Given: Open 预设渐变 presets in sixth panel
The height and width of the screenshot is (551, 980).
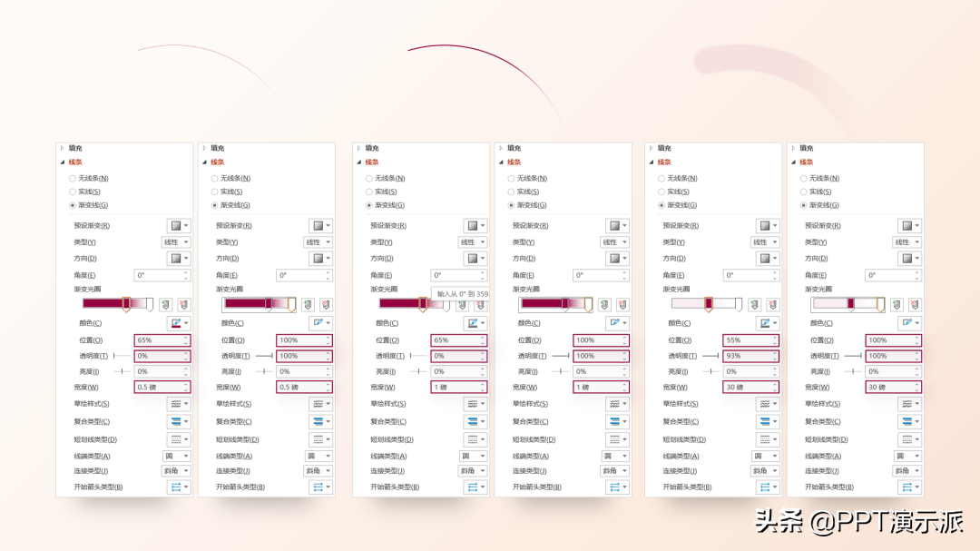Looking at the screenshot, I should click(x=910, y=226).
